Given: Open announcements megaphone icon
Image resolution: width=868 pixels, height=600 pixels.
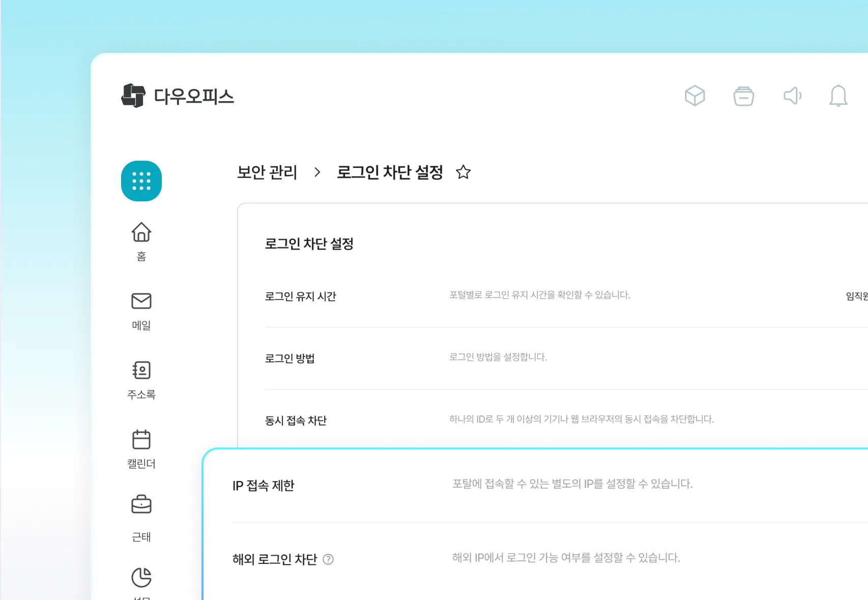Looking at the screenshot, I should pyautogui.click(x=792, y=96).
